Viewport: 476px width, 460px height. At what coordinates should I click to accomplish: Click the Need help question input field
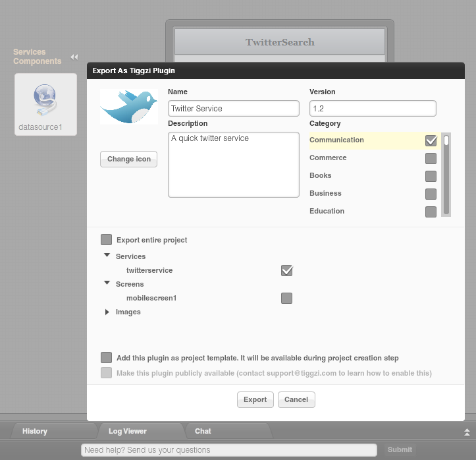pos(229,450)
